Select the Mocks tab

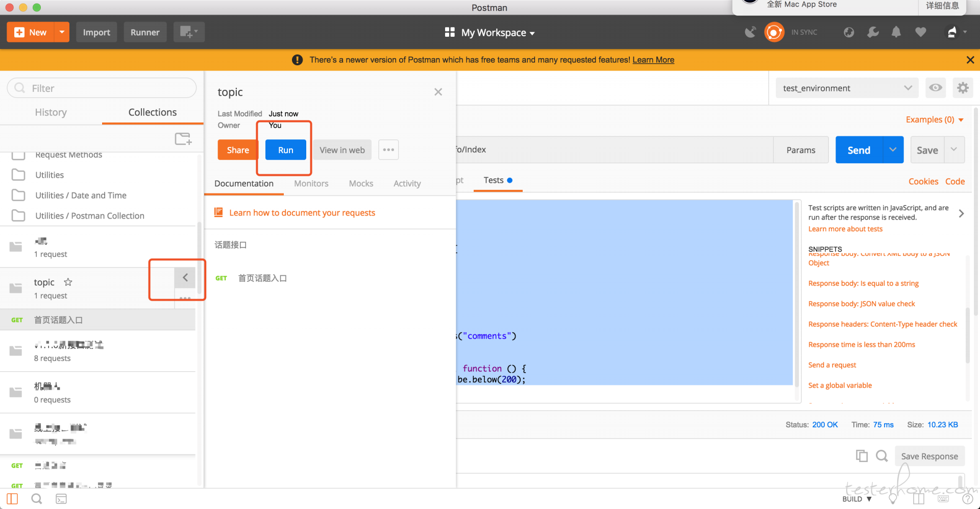361,184
